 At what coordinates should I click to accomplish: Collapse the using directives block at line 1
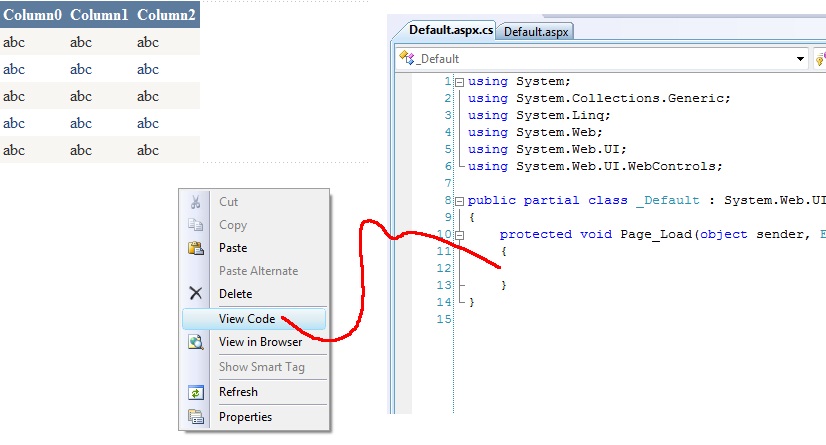click(459, 81)
